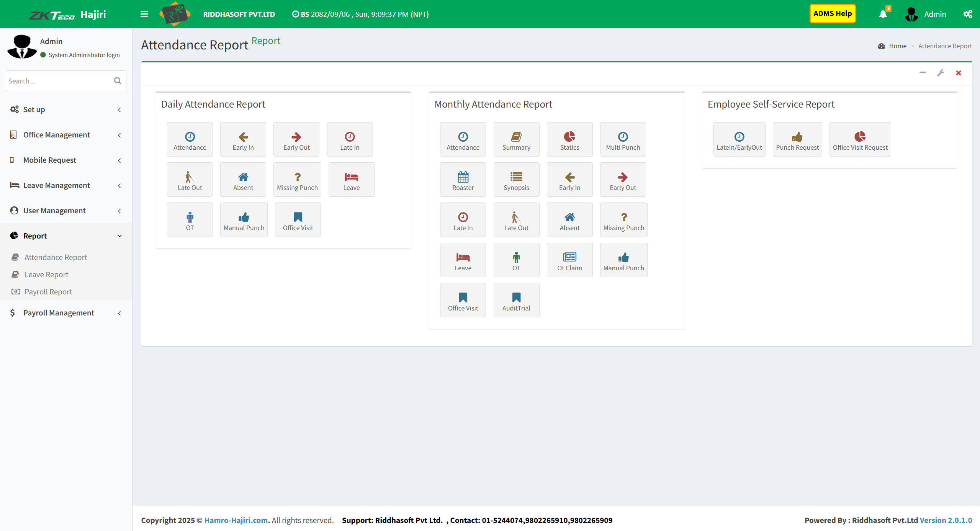Select Leave Report in sidebar
980x531 pixels.
pos(46,275)
